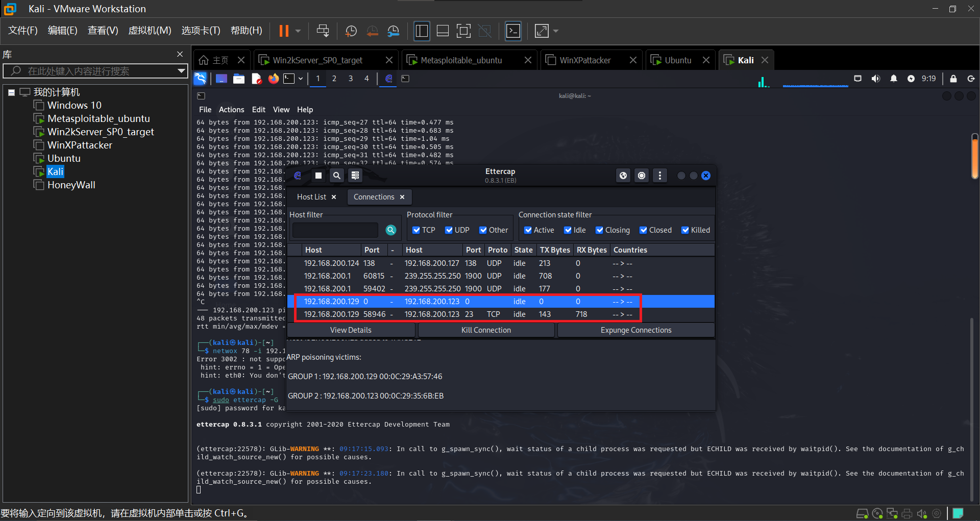The image size is (980, 521).
Task: Pause the virtual machine in VMware toolbar
Action: pyautogui.click(x=284, y=31)
